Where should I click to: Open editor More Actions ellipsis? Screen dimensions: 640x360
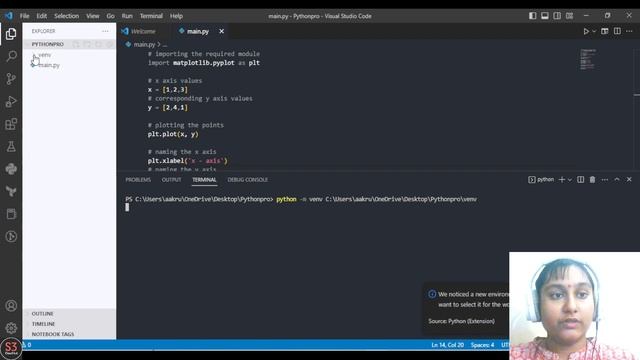[x=629, y=31]
